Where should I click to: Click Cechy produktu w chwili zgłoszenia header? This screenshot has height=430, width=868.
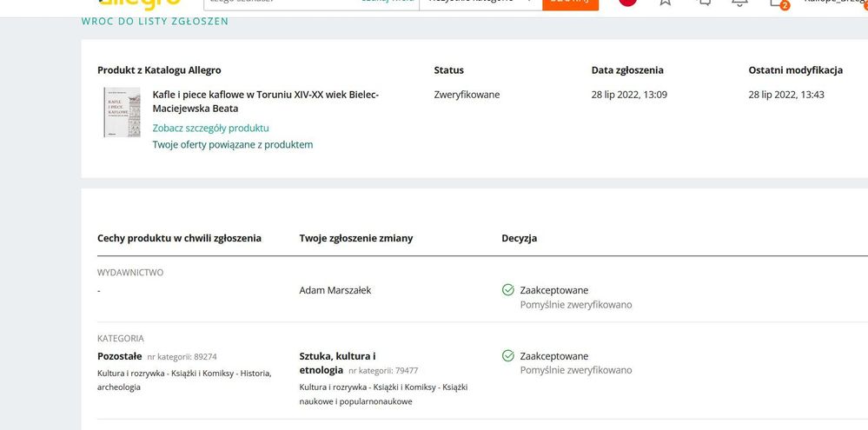click(179, 239)
